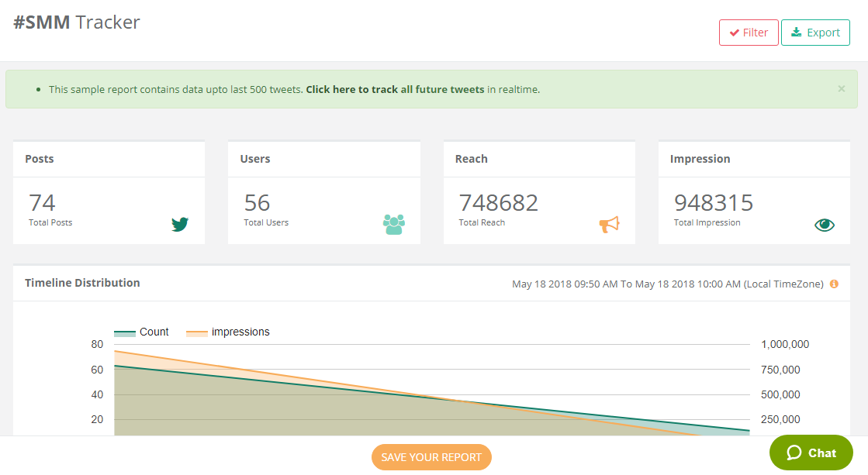
Task: Hide the sample report notification banner
Action: coord(841,88)
